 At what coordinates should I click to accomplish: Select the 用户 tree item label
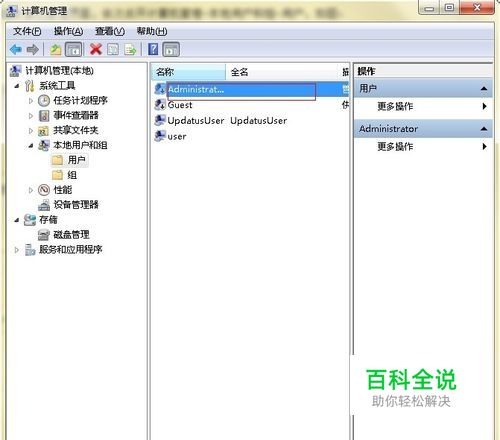[76, 160]
